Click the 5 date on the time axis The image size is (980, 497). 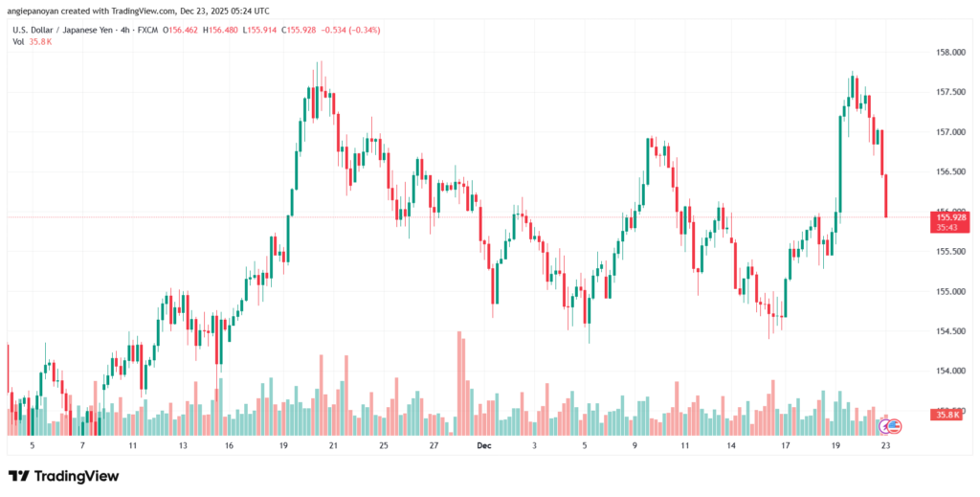pos(32,445)
